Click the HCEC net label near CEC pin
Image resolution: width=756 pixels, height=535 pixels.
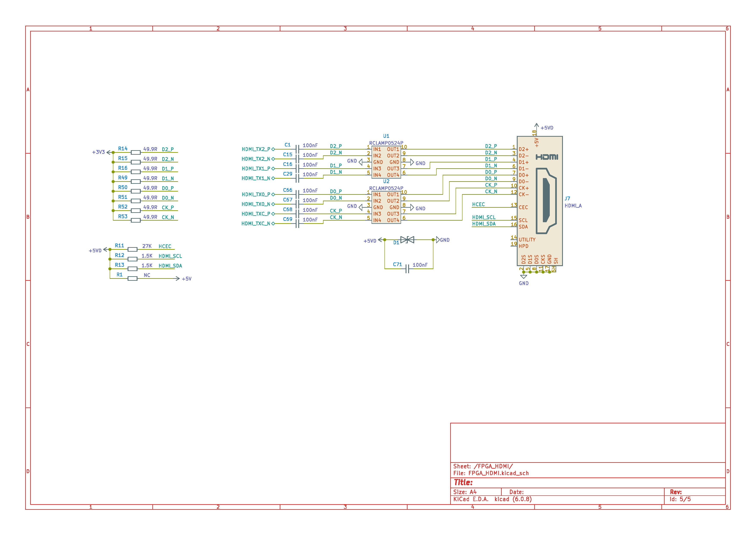(x=478, y=204)
